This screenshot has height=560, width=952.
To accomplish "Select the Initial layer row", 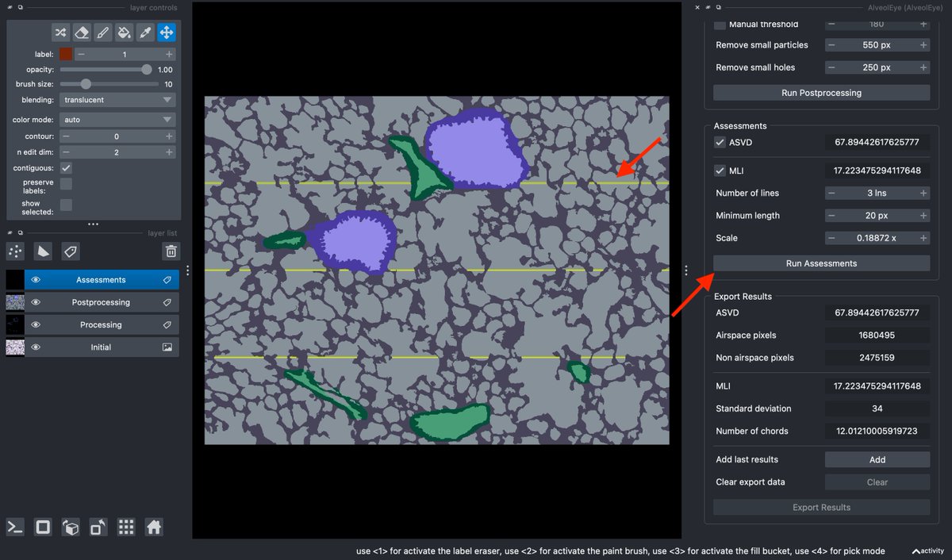I will coord(92,347).
